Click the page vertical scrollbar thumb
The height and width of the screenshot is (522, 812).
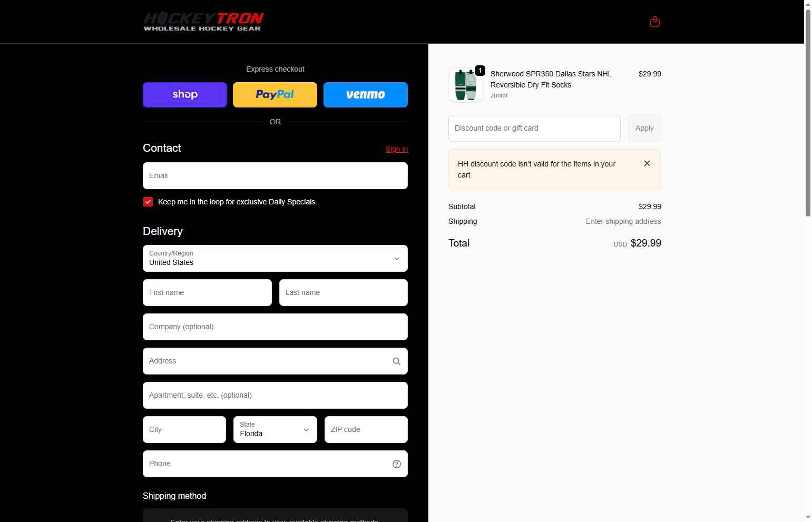pos(808,112)
